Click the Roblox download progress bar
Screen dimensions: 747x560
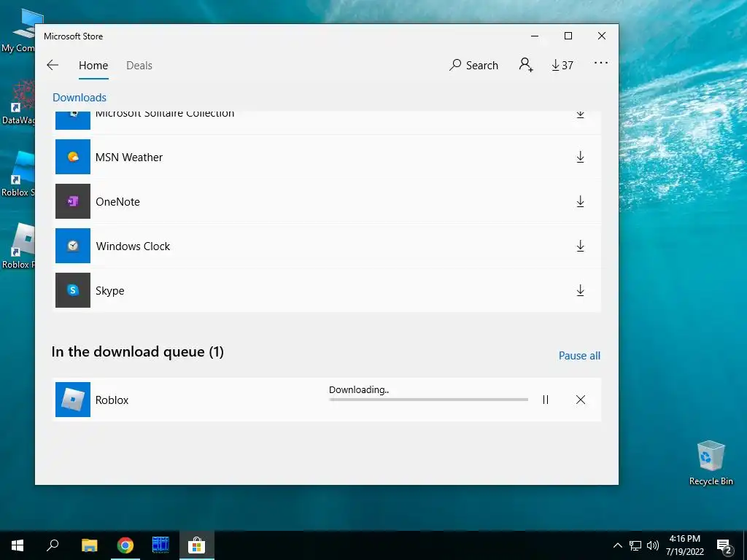(x=428, y=400)
